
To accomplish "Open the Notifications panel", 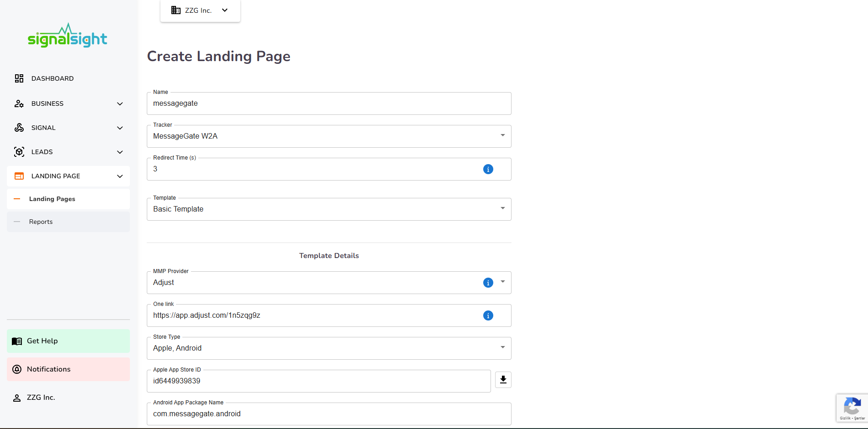I will pos(68,369).
